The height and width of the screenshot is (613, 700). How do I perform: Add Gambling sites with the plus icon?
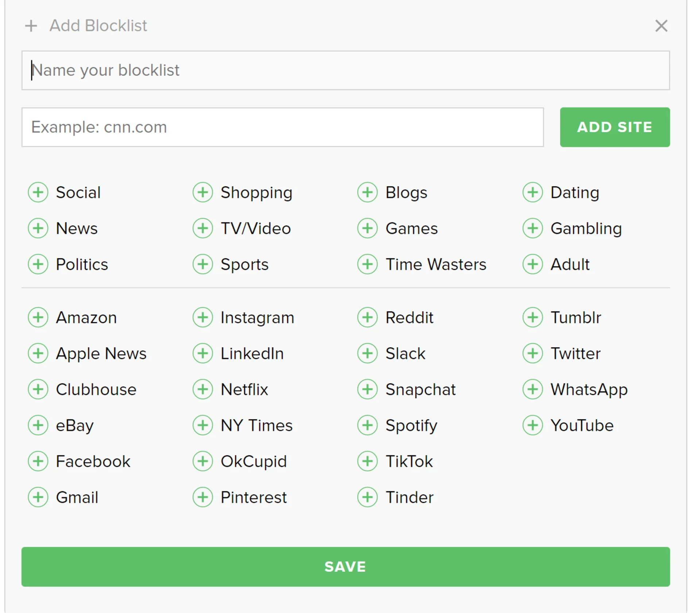[x=532, y=228]
